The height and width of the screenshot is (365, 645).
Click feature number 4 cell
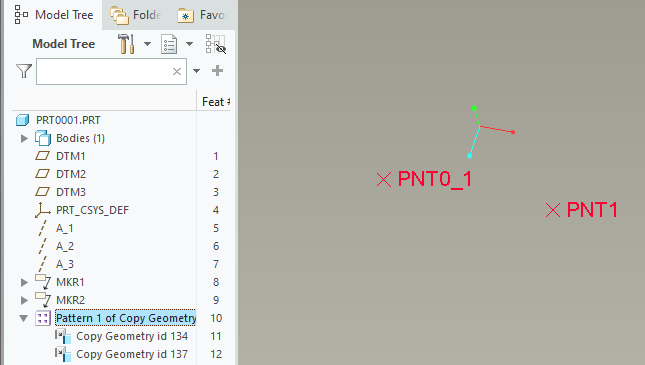216,210
